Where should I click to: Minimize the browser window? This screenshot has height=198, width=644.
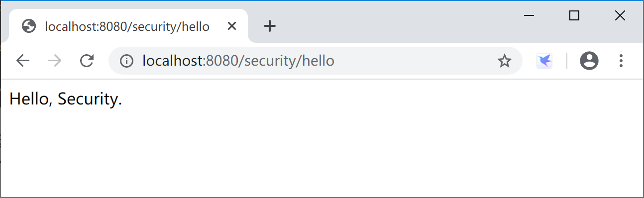click(x=529, y=15)
